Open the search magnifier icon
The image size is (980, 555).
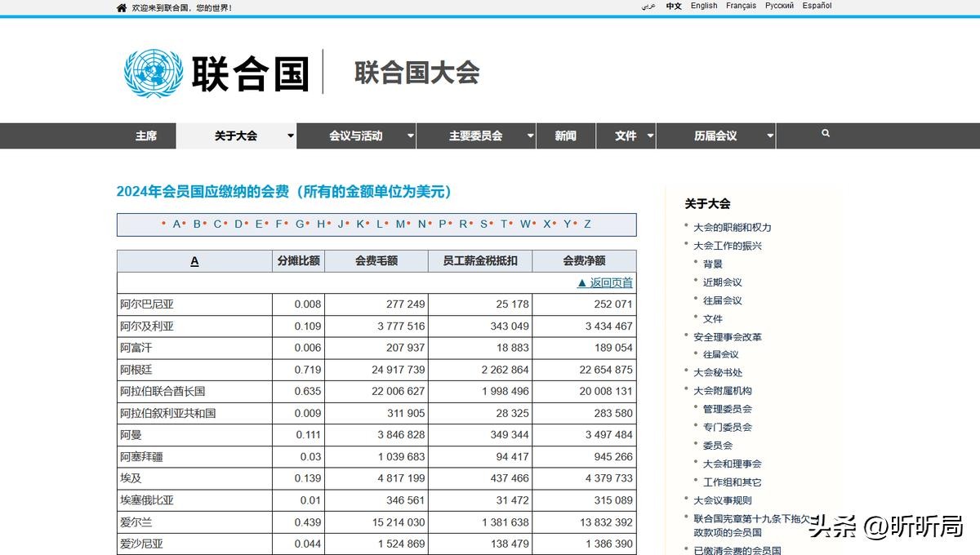pyautogui.click(x=826, y=134)
